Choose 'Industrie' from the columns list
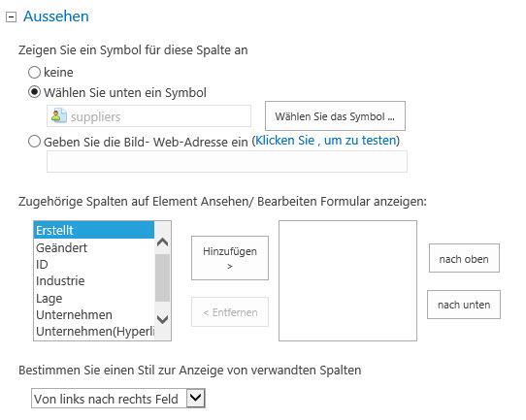Image resolution: width=526 pixels, height=420 pixels. coord(94,281)
